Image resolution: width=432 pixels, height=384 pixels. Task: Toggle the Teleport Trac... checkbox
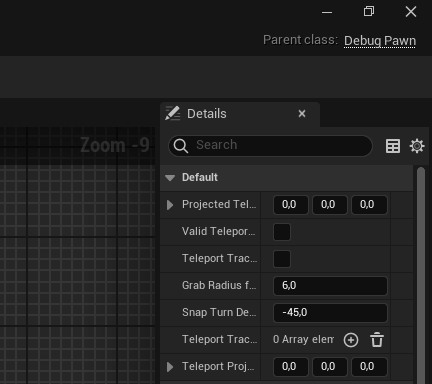tap(282, 259)
